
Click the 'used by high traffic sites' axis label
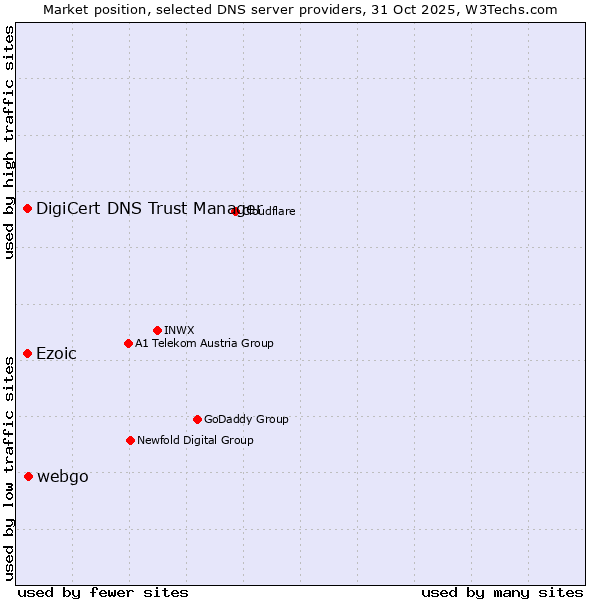tap(9, 142)
